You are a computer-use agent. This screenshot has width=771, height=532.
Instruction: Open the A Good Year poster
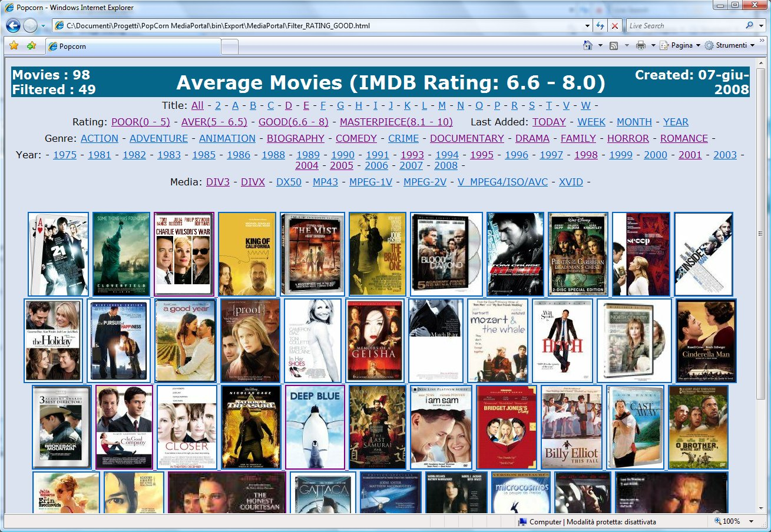(x=186, y=341)
